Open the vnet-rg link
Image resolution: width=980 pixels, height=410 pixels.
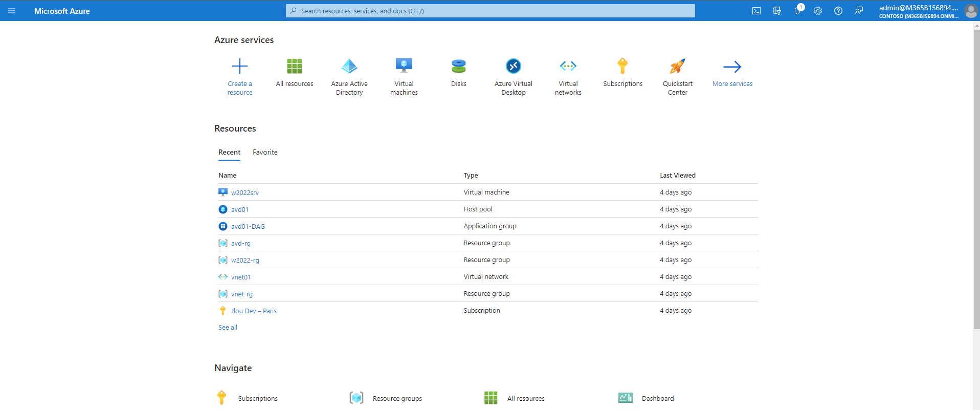click(x=242, y=294)
